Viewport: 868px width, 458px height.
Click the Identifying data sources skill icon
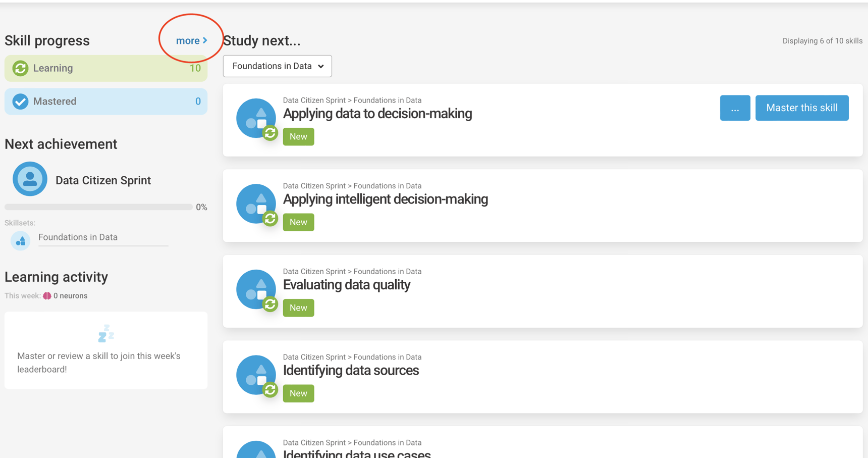coord(256,375)
